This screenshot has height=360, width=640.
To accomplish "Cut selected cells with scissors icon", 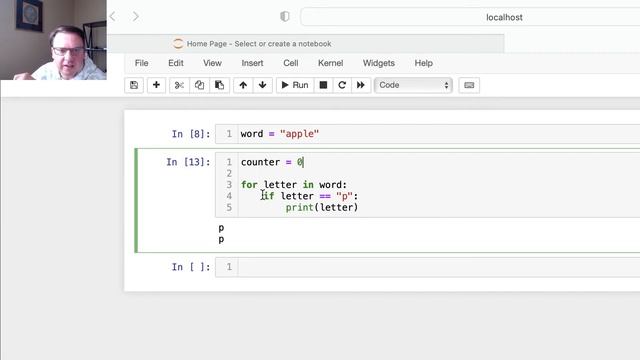I will [179, 85].
